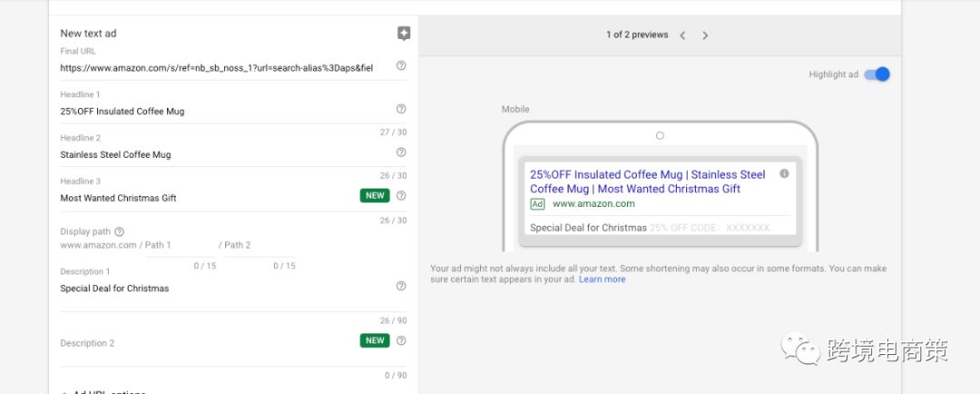Click the help icon for Headline 2
Viewport: 980px width, 394px height.
401,153
